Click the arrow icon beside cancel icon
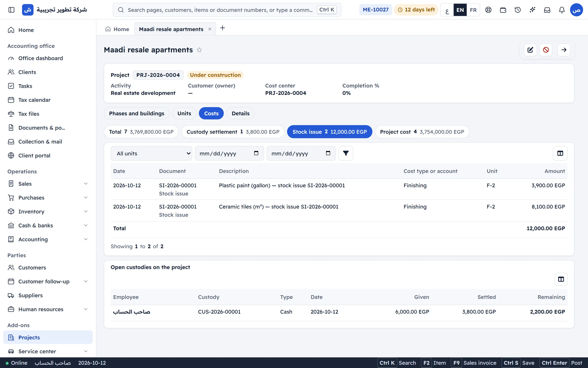The image size is (588, 368). (x=564, y=50)
